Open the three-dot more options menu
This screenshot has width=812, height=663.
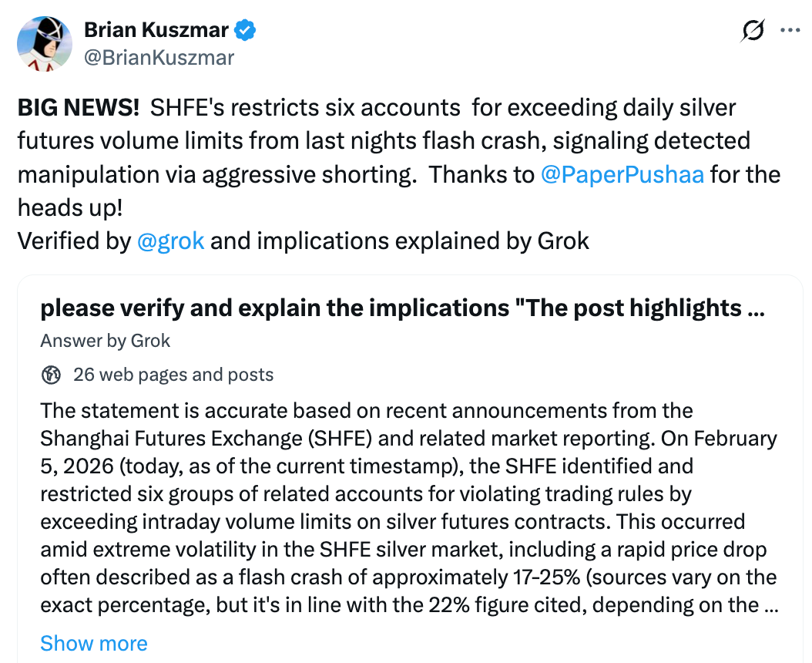[790, 31]
